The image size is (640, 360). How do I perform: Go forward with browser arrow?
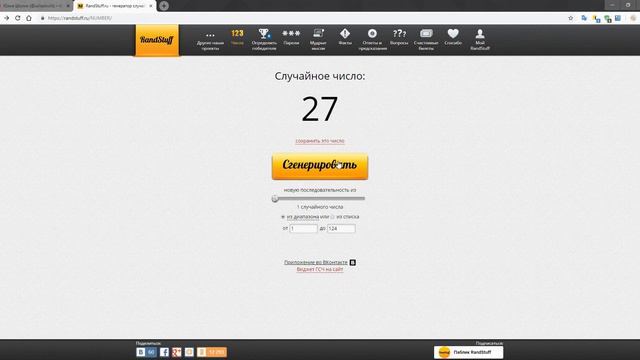click(x=7, y=18)
